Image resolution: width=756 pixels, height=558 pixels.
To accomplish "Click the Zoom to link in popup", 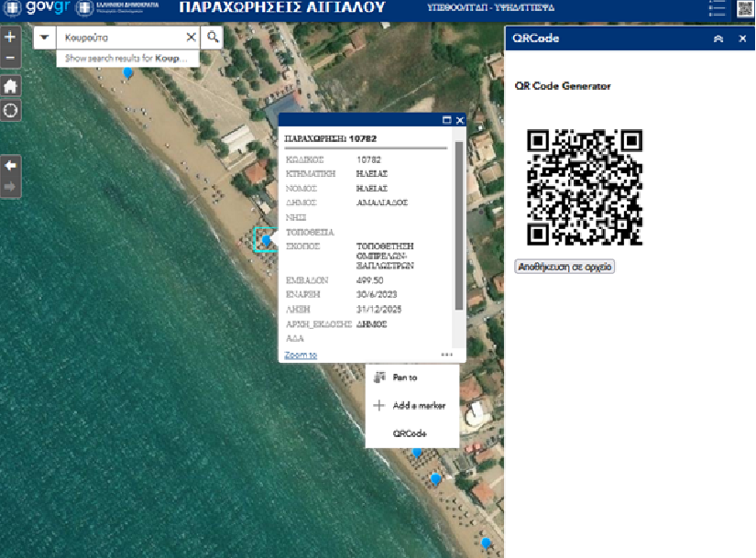I will 301,355.
